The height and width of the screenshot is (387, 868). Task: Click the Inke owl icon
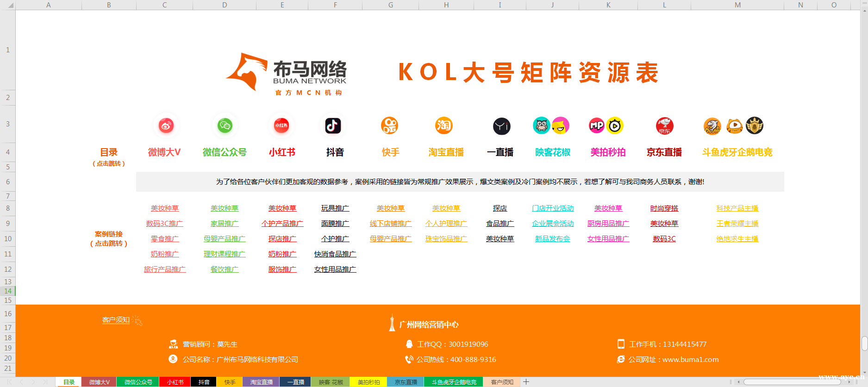point(542,125)
